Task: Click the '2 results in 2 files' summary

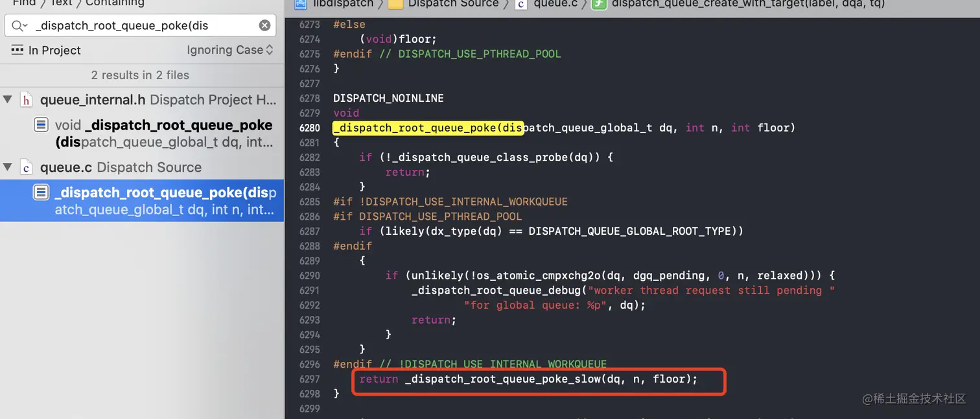Action: [x=140, y=75]
